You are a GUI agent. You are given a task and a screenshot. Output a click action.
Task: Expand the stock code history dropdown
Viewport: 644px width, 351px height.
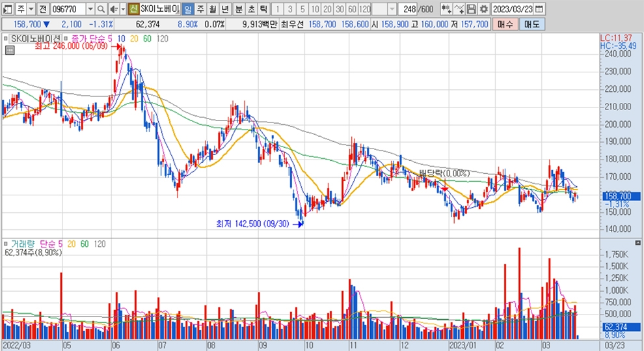[90, 8]
